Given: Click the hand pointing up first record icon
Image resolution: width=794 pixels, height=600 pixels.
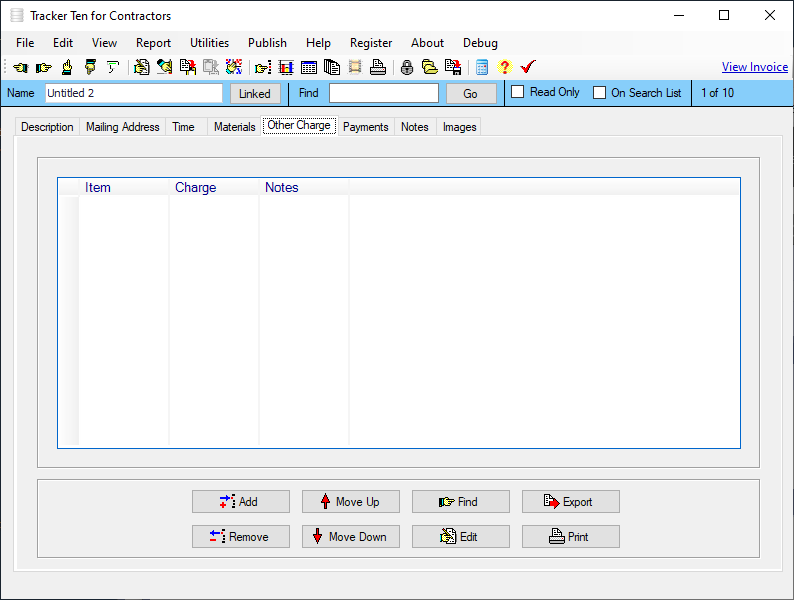Looking at the screenshot, I should pos(67,67).
